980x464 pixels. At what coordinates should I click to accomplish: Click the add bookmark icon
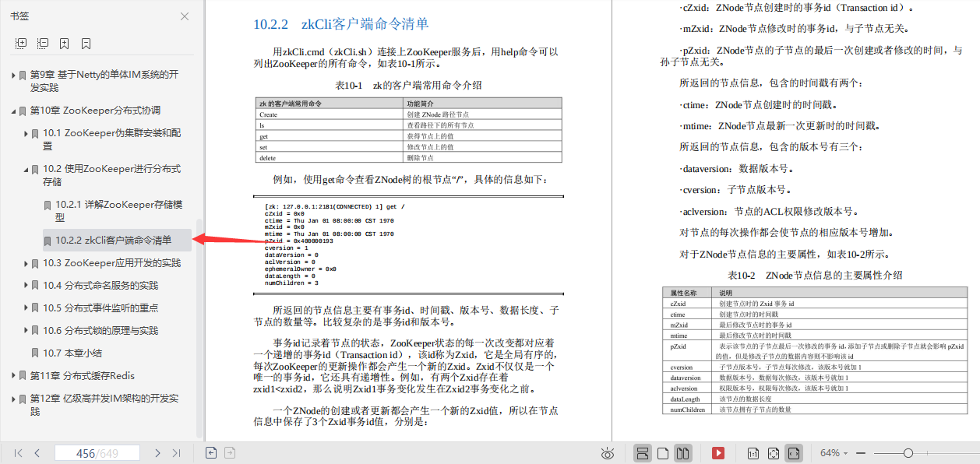pyautogui.click(x=65, y=43)
